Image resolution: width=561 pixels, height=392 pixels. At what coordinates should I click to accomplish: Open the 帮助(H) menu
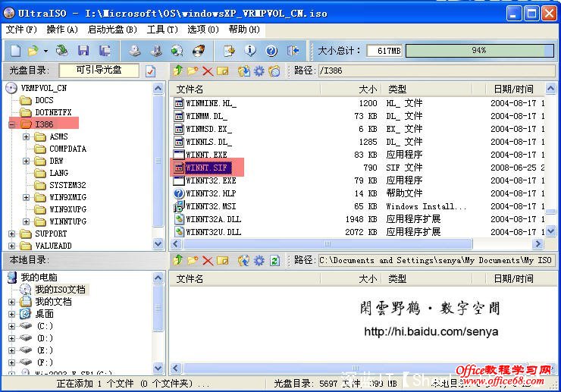[244, 30]
